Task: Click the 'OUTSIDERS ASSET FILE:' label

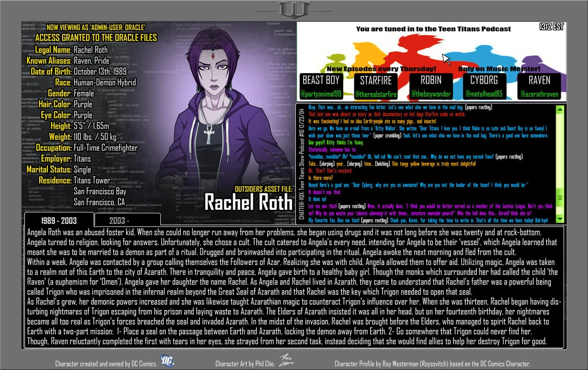Action: click(x=263, y=189)
